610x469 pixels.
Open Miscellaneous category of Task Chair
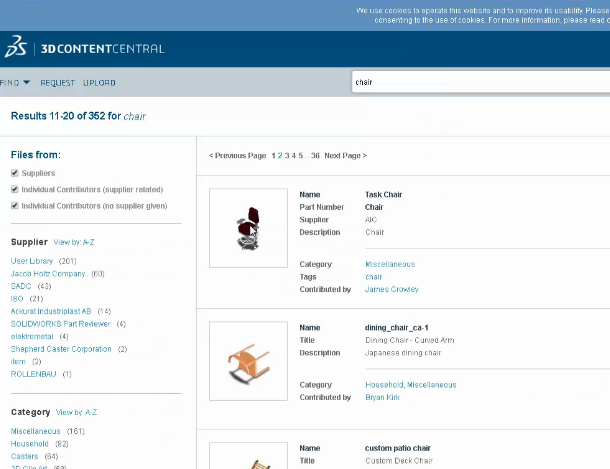tap(390, 264)
